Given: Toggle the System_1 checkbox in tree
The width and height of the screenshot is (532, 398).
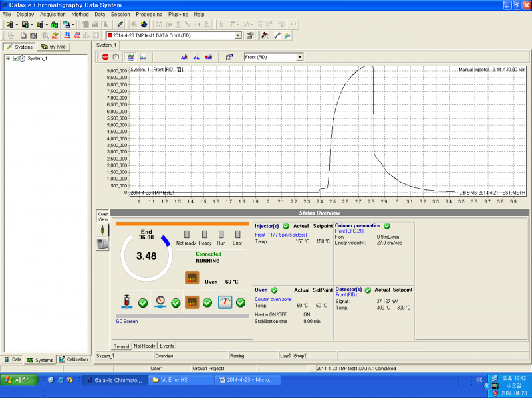Looking at the screenshot, I should 16,58.
